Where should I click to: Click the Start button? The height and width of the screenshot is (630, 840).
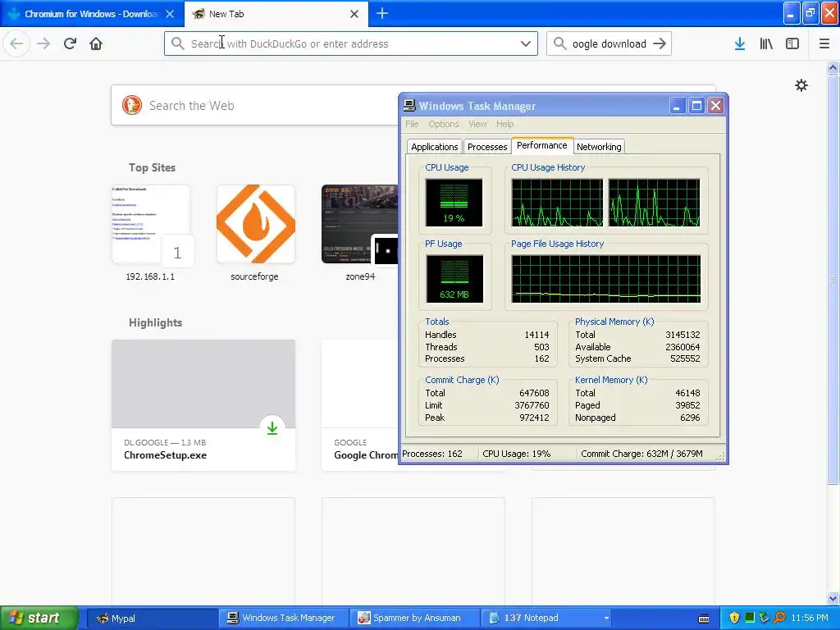[x=39, y=618]
